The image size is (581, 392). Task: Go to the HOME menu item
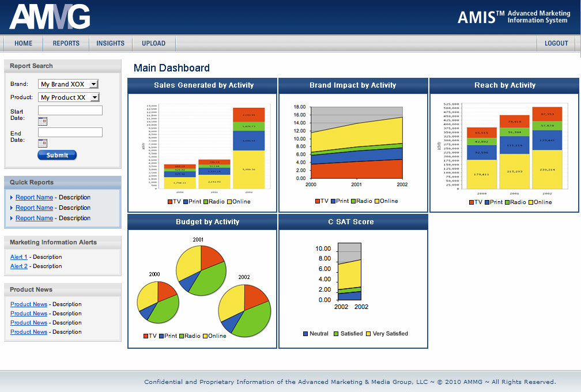24,43
